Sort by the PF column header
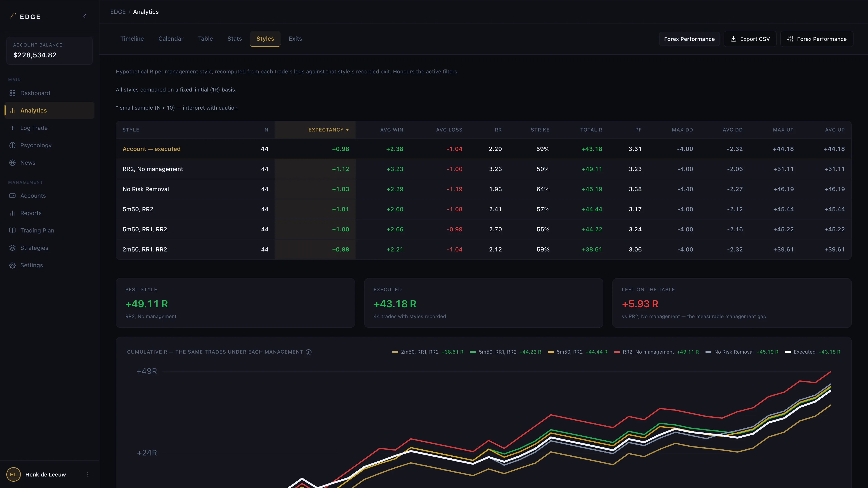Screen dimensions: 868x488 pyautogui.click(x=638, y=130)
